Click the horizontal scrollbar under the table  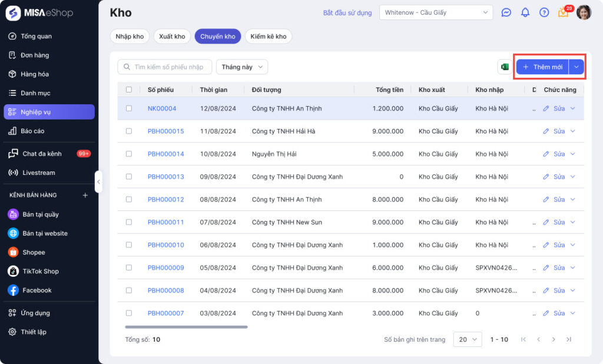point(186,327)
